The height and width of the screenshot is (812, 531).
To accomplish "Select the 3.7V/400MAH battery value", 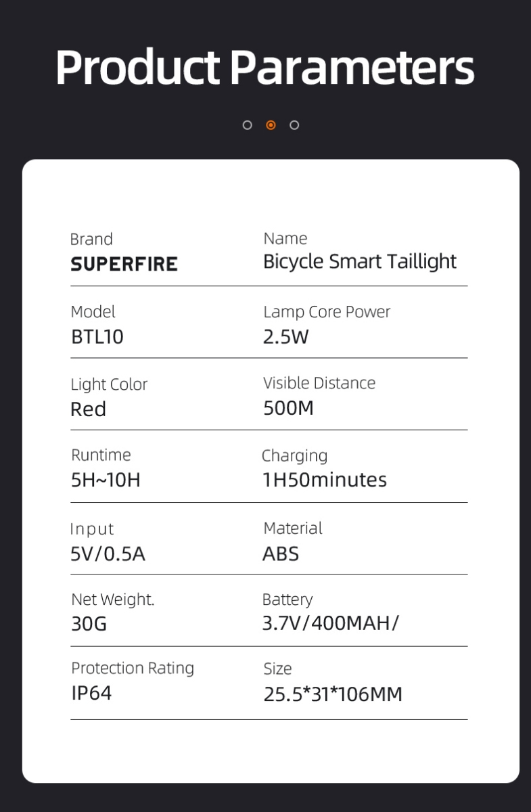I will [x=330, y=623].
